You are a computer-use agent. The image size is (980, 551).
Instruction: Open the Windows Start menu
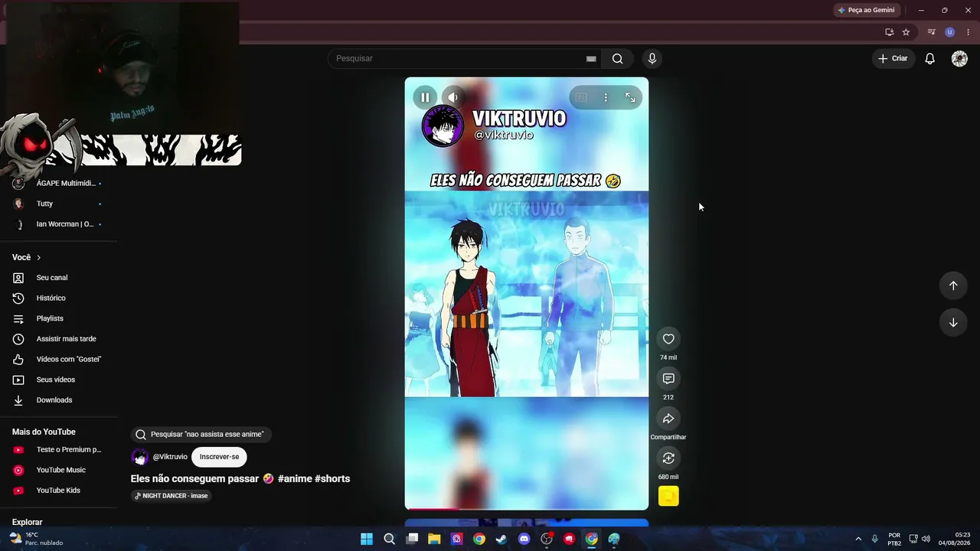pyautogui.click(x=367, y=539)
